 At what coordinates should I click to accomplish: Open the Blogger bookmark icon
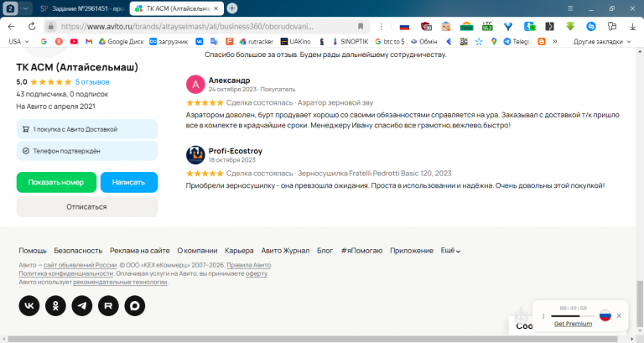[x=542, y=41]
